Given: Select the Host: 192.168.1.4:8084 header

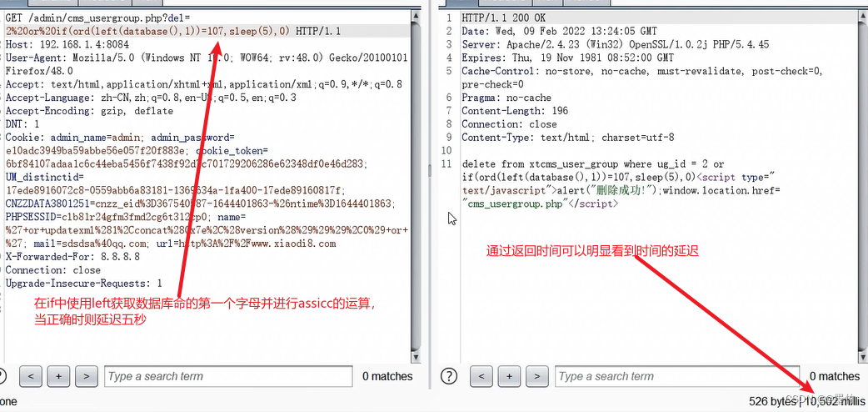Looking at the screenshot, I should [67, 44].
